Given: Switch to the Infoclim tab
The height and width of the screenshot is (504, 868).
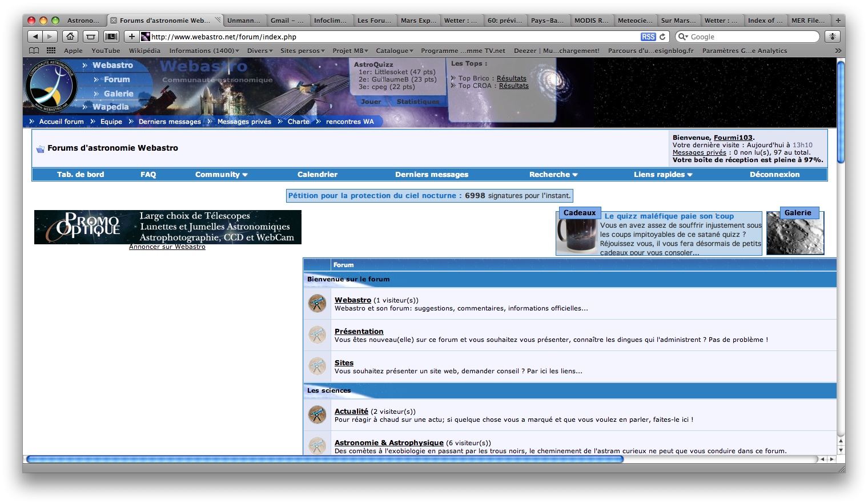Looking at the screenshot, I should pyautogui.click(x=330, y=21).
